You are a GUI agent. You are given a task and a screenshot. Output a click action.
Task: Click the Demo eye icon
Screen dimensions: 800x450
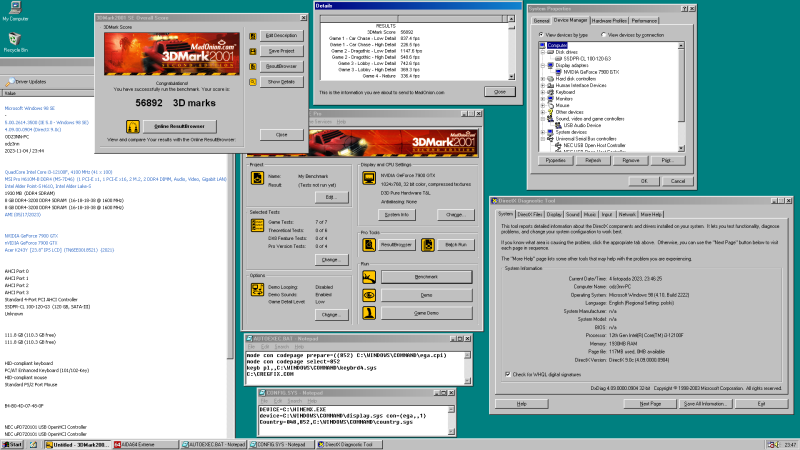(369, 295)
